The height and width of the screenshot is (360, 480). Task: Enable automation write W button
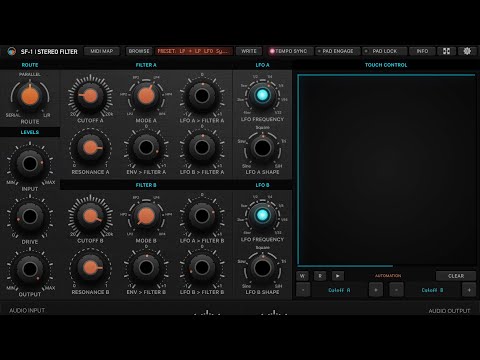pos(302,276)
